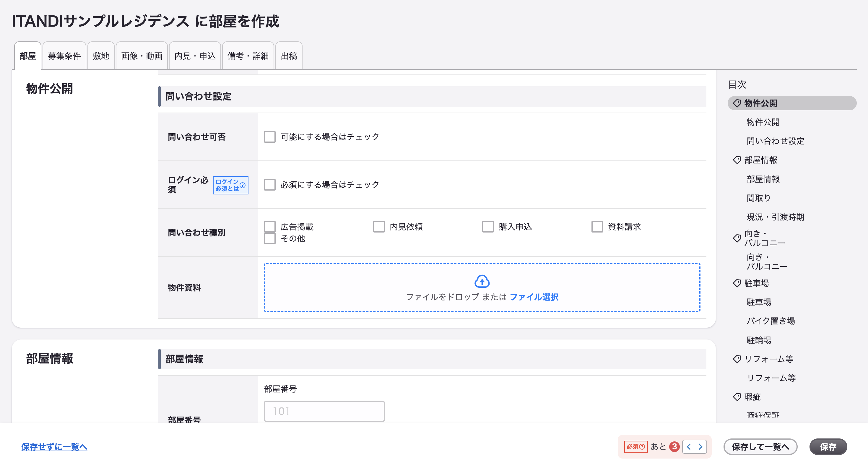The height and width of the screenshot is (468, 868).
Task: Click tag icon beside 向き・バルコニー heading
Action: click(737, 238)
